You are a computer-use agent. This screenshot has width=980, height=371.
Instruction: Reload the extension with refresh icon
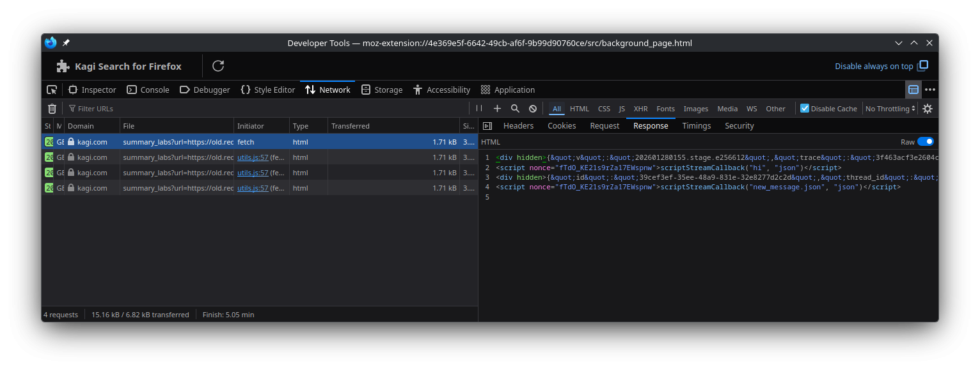click(x=218, y=66)
